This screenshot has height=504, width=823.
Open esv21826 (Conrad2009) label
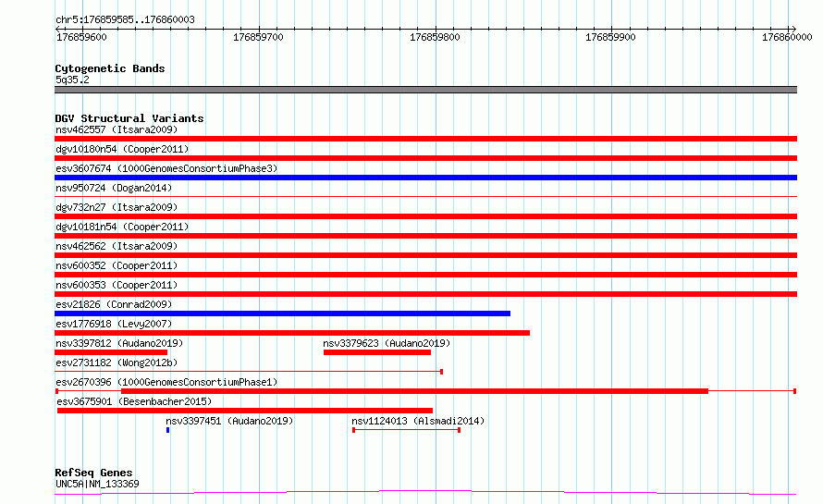click(114, 304)
